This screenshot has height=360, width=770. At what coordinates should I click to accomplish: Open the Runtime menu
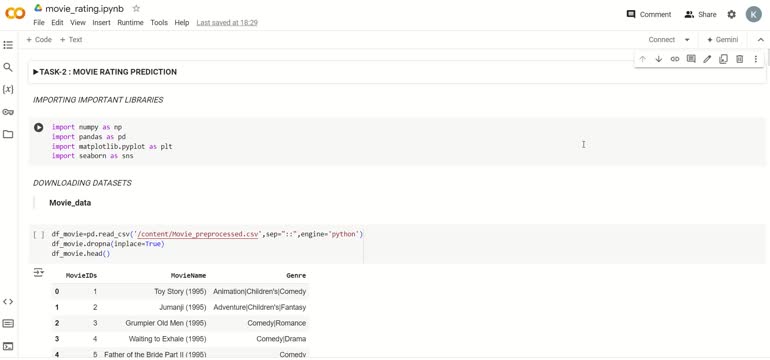click(x=130, y=23)
